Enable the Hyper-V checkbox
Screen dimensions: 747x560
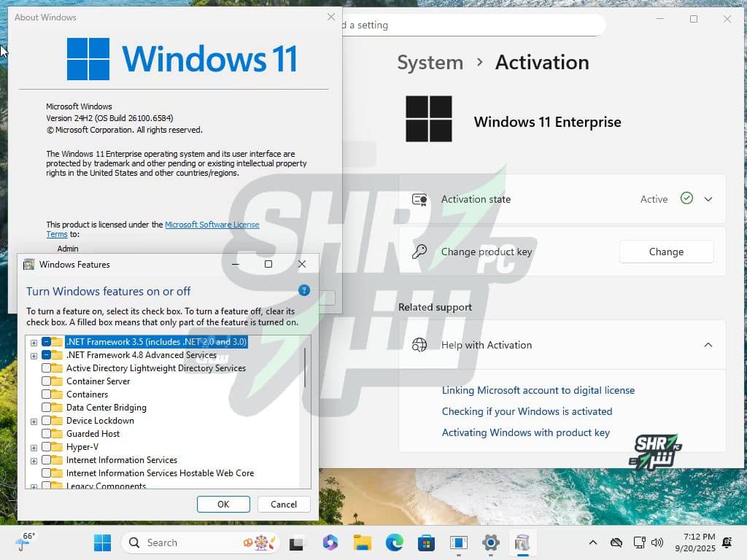[47, 447]
